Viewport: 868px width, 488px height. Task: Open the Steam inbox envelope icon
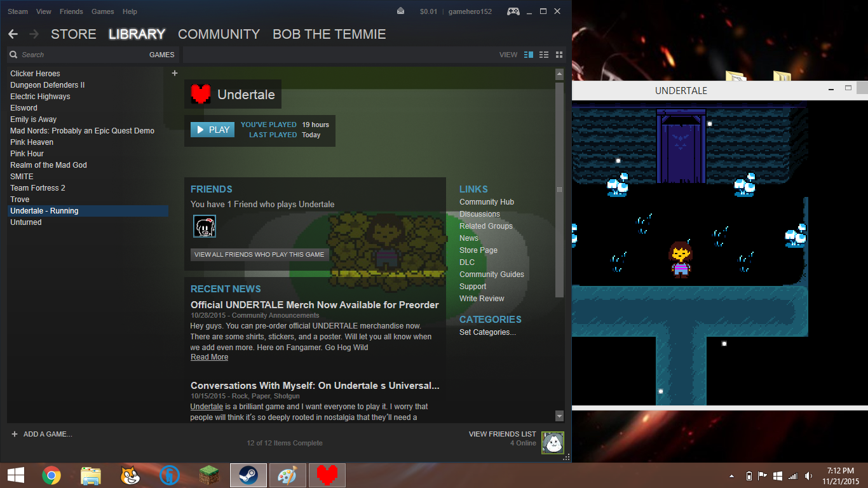click(400, 11)
